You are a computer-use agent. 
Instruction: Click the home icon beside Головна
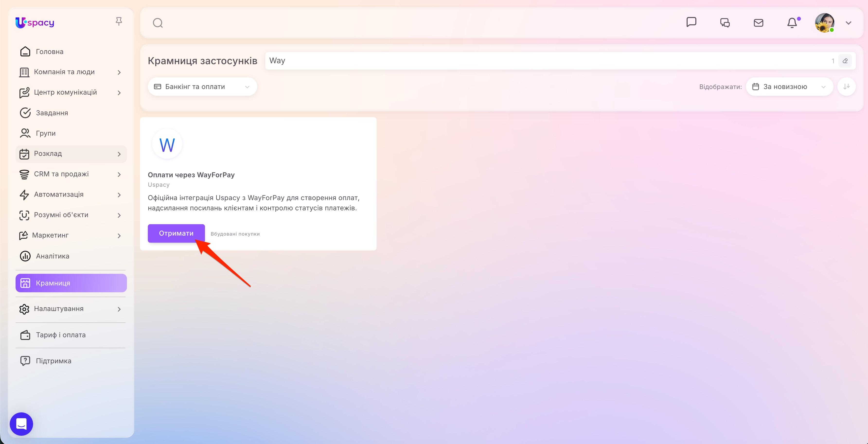[x=25, y=51]
